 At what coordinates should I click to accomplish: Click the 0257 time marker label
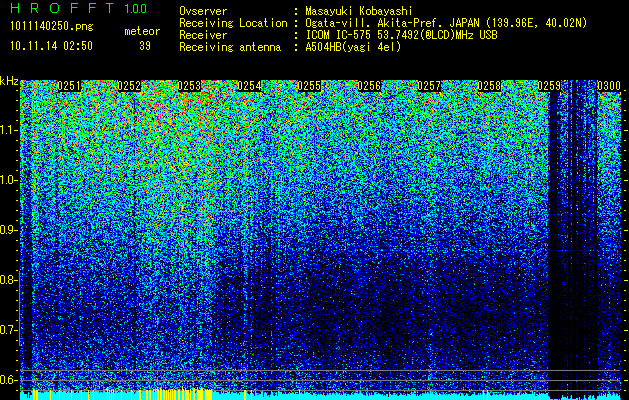(429, 86)
